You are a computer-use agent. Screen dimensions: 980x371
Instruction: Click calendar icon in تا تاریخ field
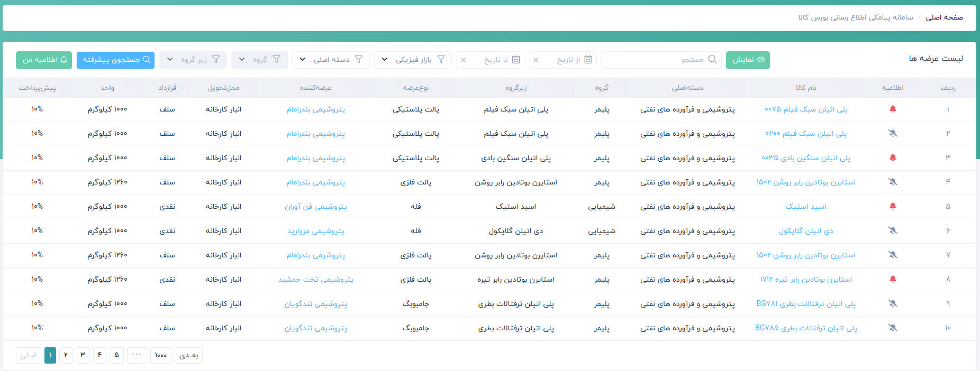516,60
